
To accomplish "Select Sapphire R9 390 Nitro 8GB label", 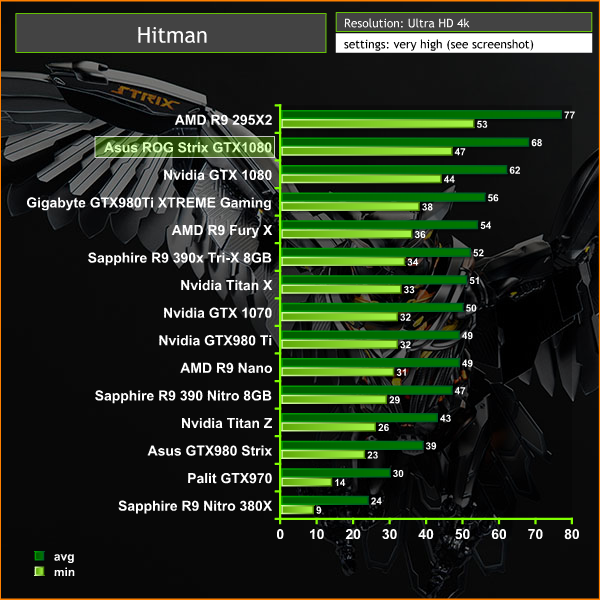I will point(183,396).
